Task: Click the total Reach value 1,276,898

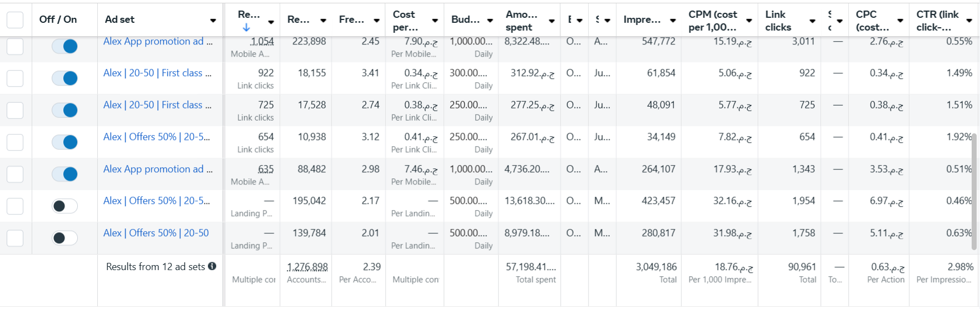Action: (x=307, y=267)
